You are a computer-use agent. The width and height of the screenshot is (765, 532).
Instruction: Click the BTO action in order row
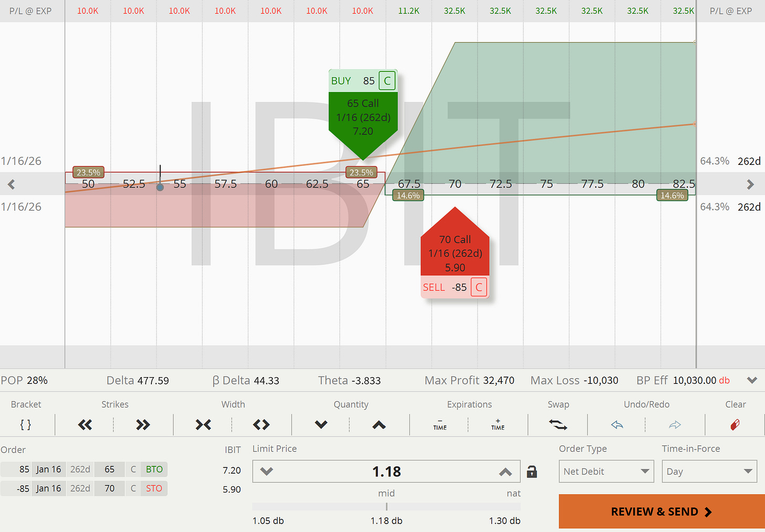[x=154, y=470]
